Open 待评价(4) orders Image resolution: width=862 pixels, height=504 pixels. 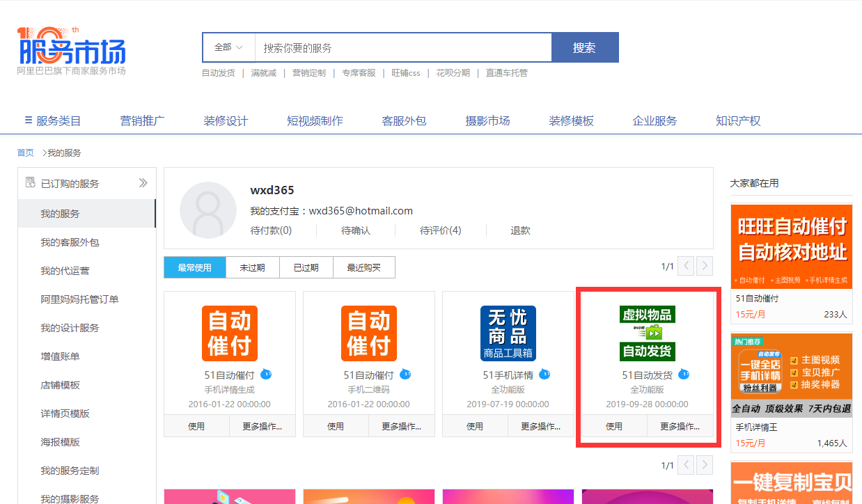click(x=441, y=230)
